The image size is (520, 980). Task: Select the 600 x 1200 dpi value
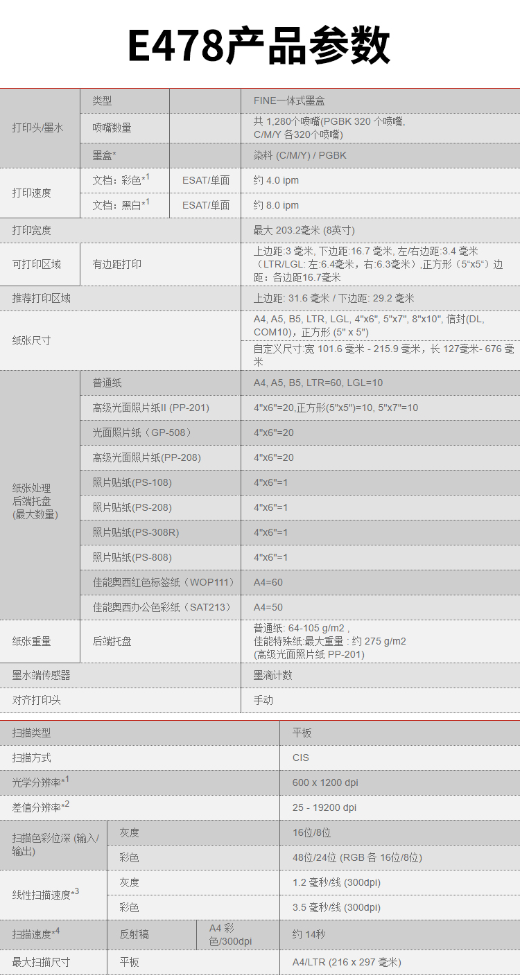325,782
